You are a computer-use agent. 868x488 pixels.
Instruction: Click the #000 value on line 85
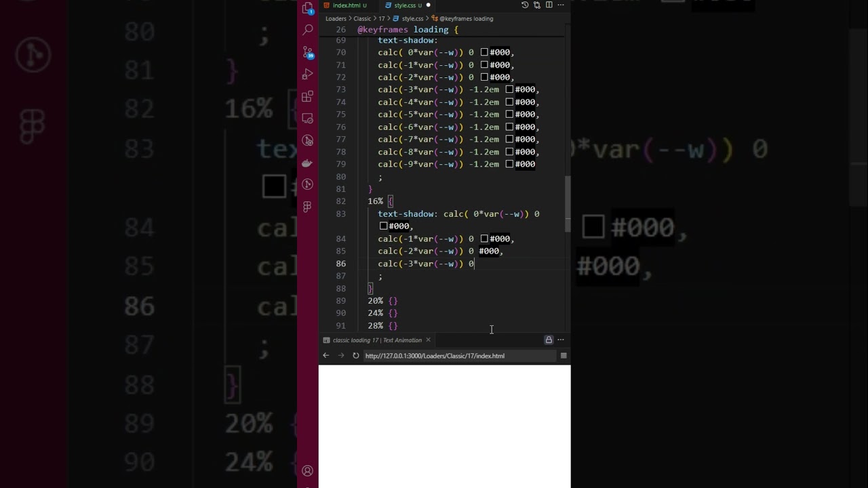pos(489,251)
